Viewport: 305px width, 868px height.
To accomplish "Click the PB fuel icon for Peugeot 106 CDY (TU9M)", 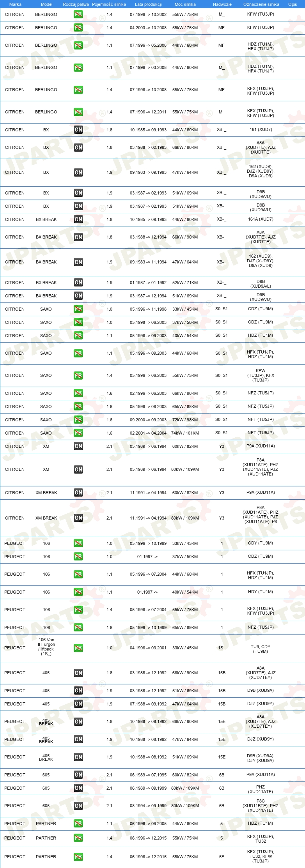I will [78, 543].
